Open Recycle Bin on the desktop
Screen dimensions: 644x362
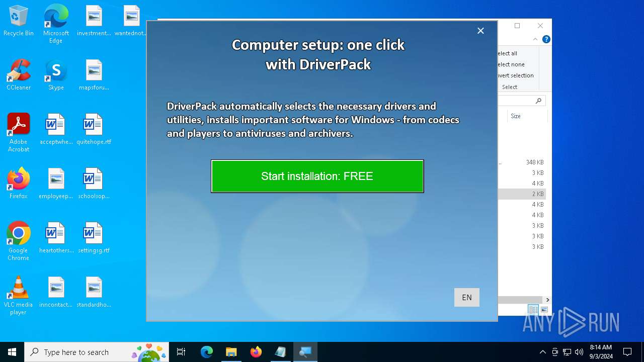pos(19,21)
